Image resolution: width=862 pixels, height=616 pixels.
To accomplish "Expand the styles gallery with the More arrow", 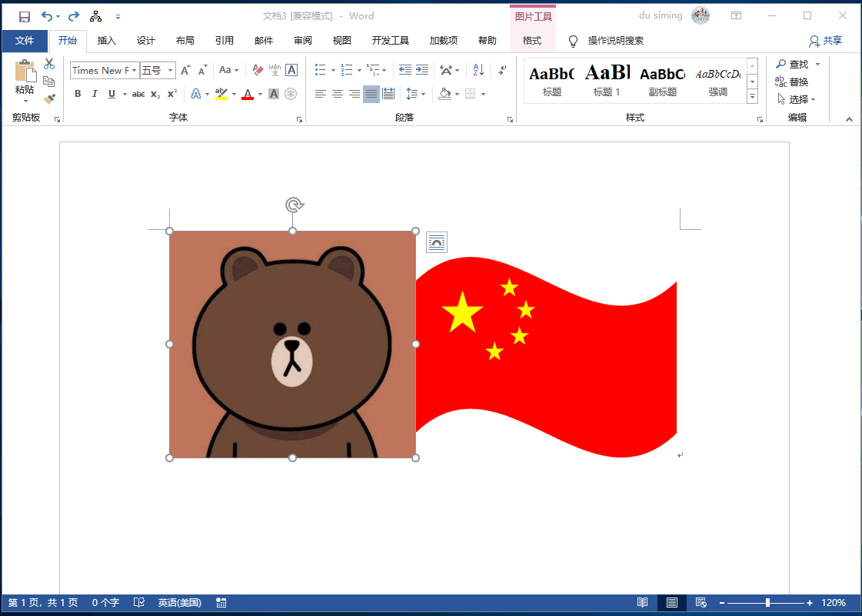I will tap(753, 96).
